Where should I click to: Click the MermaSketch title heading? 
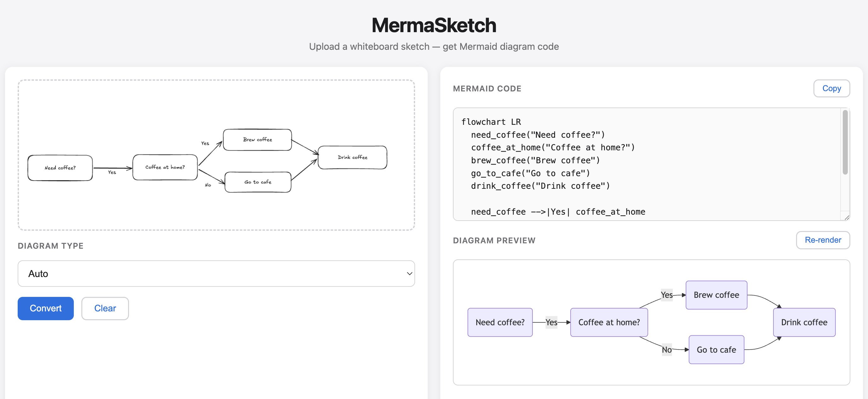(434, 25)
